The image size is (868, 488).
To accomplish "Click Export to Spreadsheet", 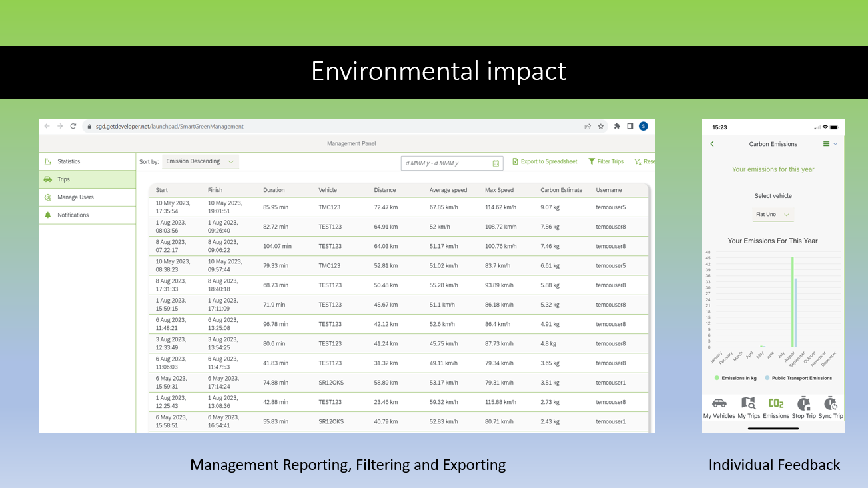I will click(544, 161).
